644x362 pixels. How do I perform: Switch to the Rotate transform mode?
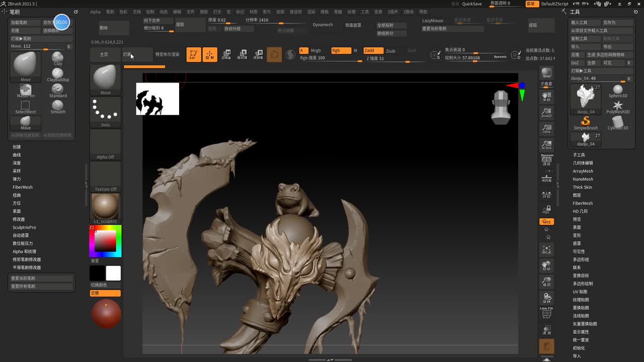[258, 54]
